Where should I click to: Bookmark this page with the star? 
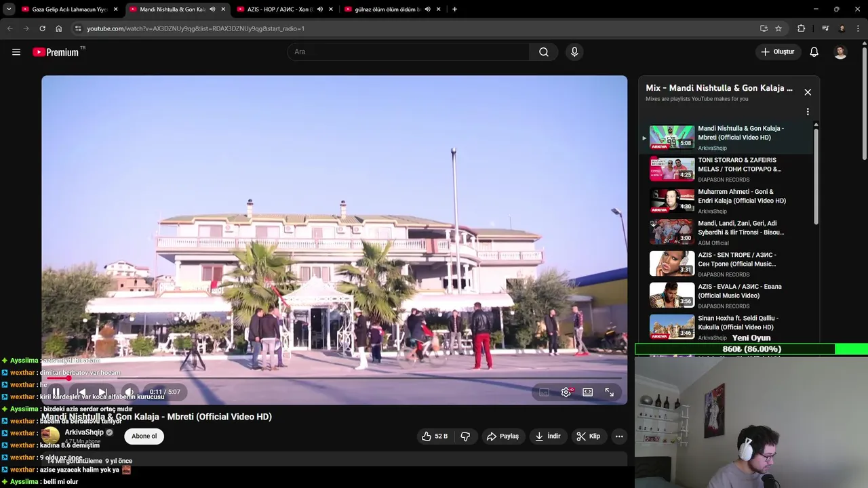778,28
